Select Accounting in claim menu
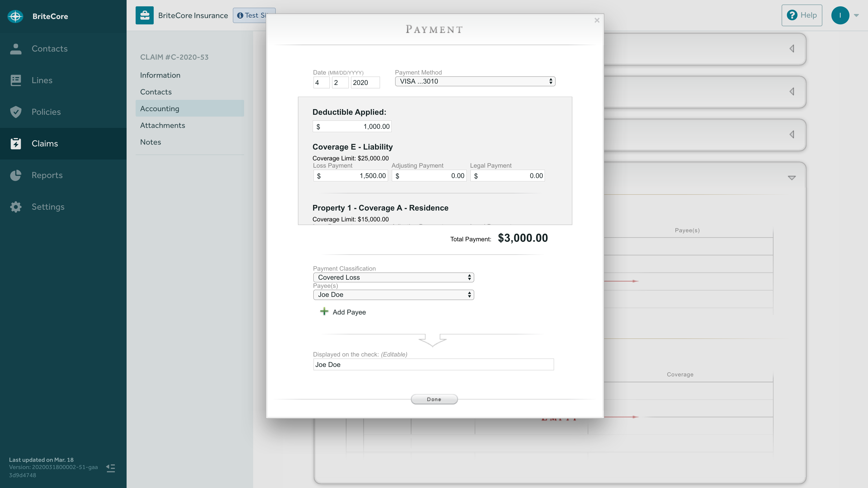The image size is (868, 488). (190, 108)
